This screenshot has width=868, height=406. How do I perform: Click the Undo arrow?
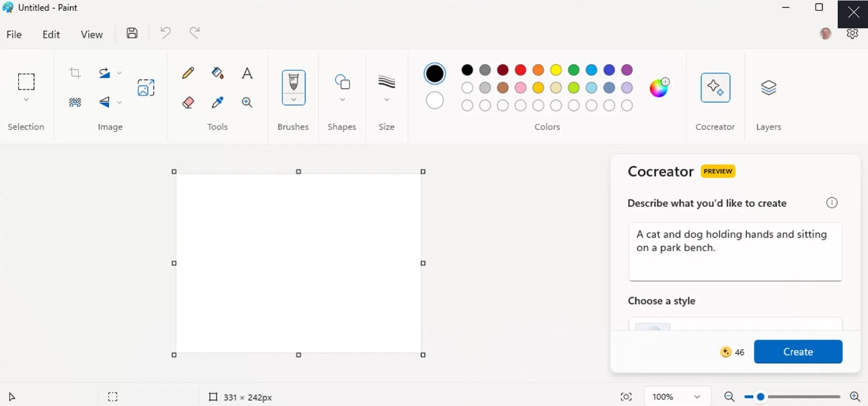166,33
